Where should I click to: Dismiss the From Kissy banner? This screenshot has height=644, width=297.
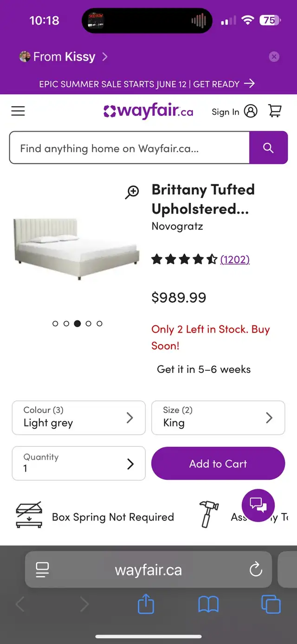tap(274, 57)
